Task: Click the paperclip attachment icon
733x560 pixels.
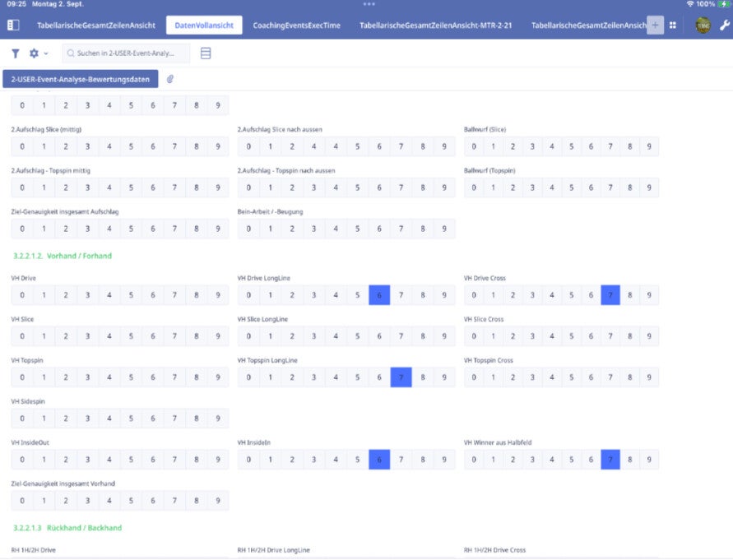Action: (x=170, y=79)
